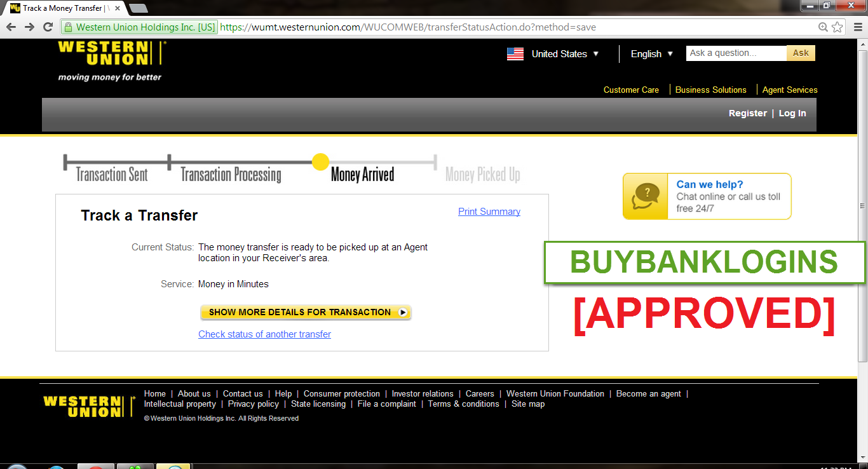Click the zoom magnifier icon in address bar
The height and width of the screenshot is (469, 868).
[824, 27]
